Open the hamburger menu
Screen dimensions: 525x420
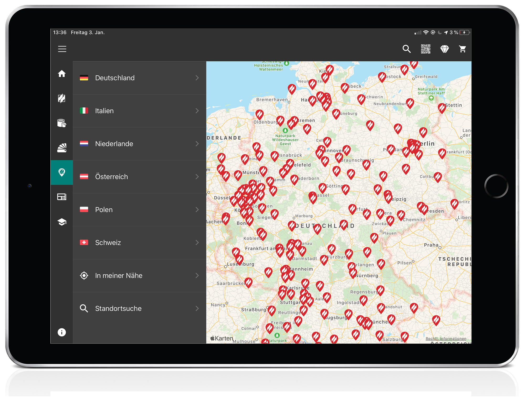[x=62, y=49]
